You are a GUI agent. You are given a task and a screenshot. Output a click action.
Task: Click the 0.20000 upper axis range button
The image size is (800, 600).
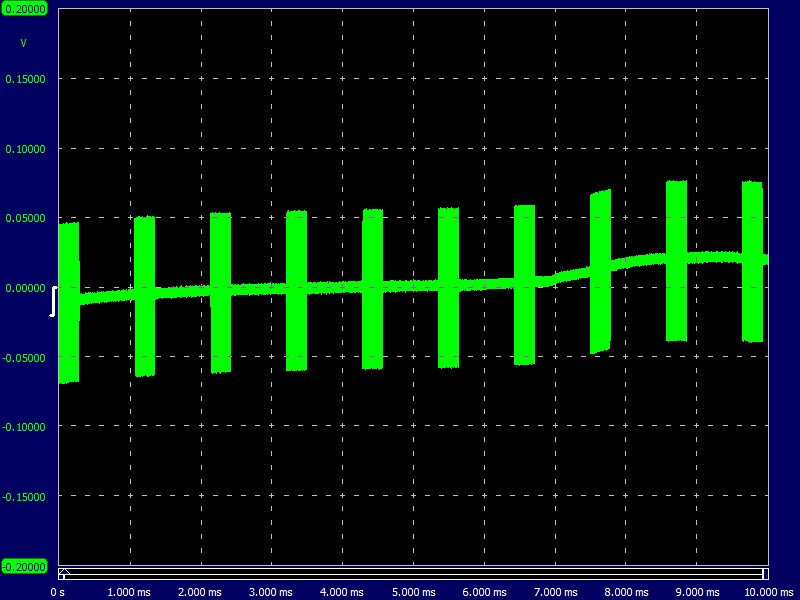[x=24, y=9]
